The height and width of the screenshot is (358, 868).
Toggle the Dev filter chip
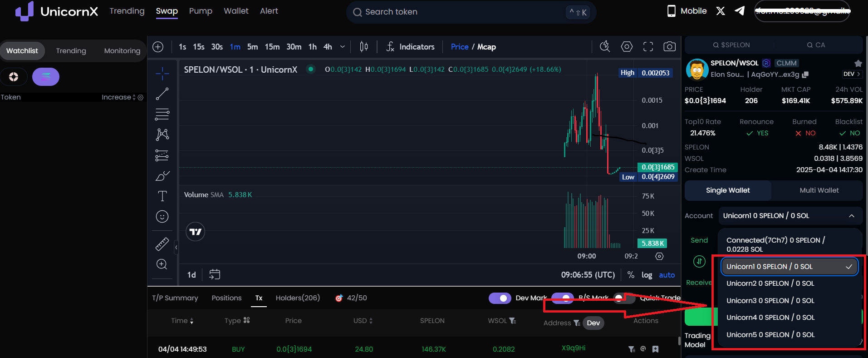pyautogui.click(x=593, y=323)
